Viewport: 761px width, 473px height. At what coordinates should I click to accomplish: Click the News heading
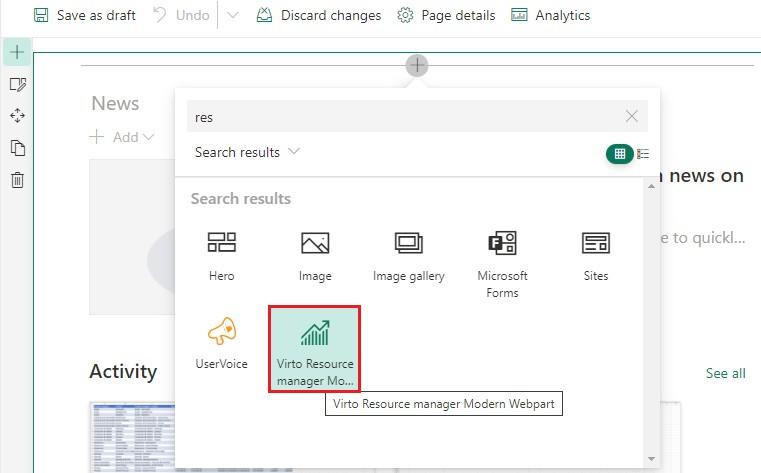coord(116,103)
